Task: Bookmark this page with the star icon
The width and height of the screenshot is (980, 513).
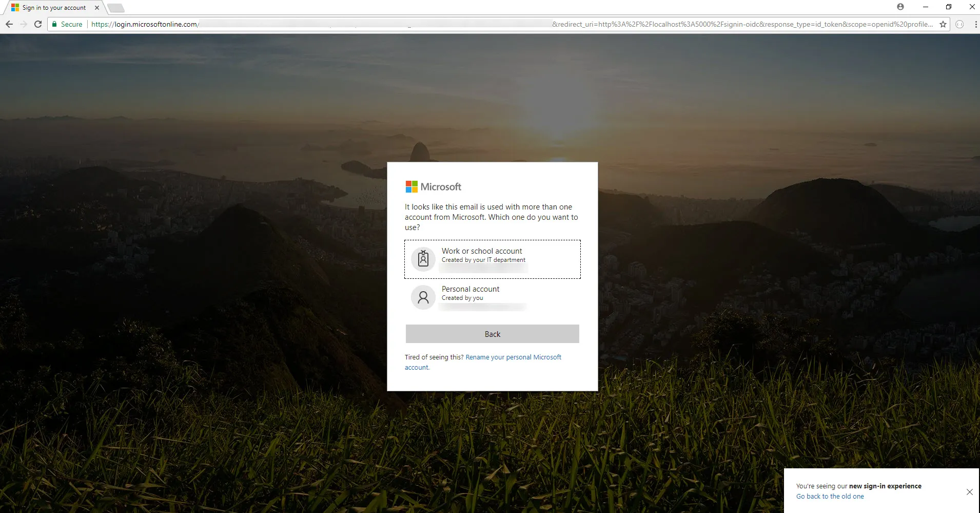Action: (x=943, y=24)
